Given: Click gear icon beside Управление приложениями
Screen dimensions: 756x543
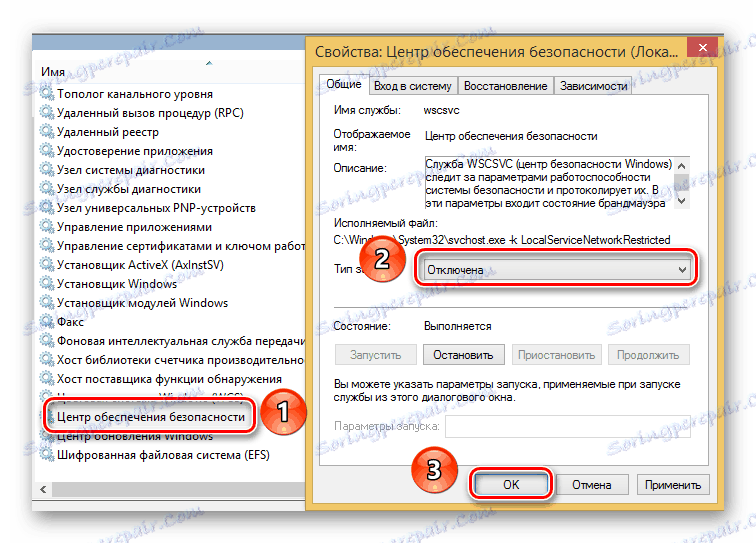Looking at the screenshot, I should 47,227.
